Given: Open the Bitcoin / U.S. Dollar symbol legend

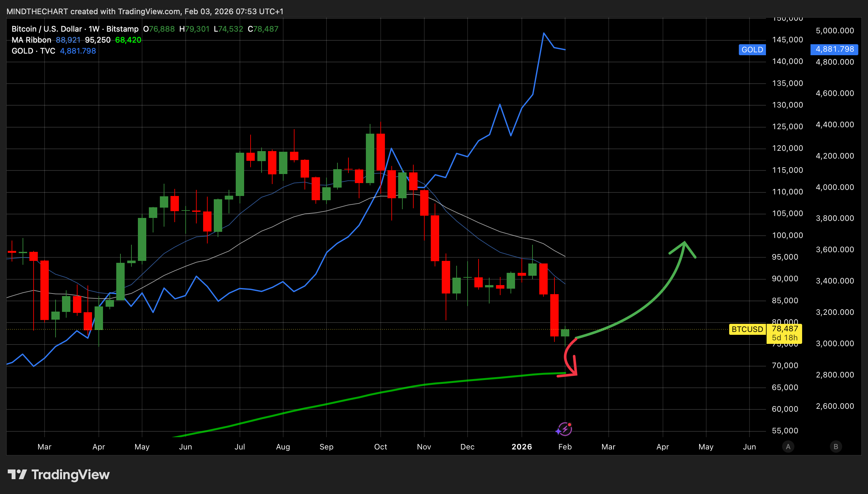Looking at the screenshot, I should tap(46, 29).
